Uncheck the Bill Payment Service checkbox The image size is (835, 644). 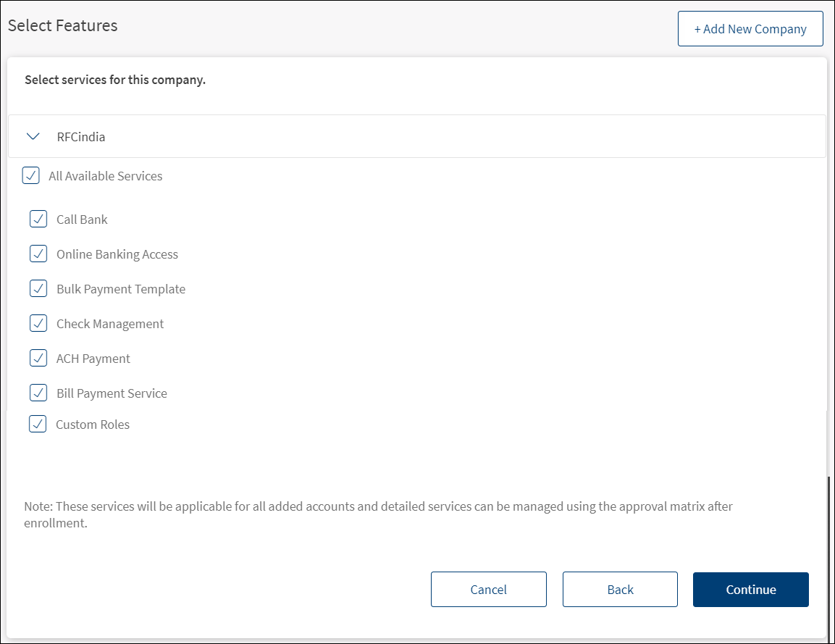coord(38,393)
